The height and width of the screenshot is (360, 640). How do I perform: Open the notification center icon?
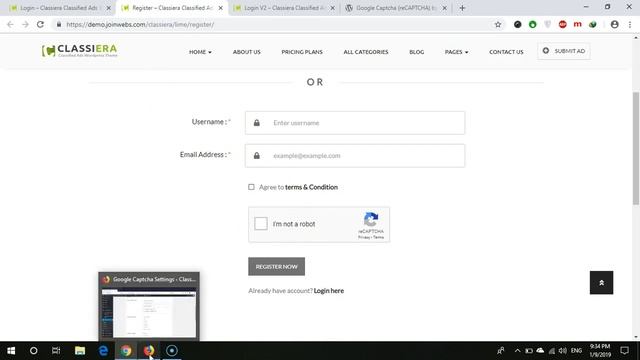[x=624, y=351]
